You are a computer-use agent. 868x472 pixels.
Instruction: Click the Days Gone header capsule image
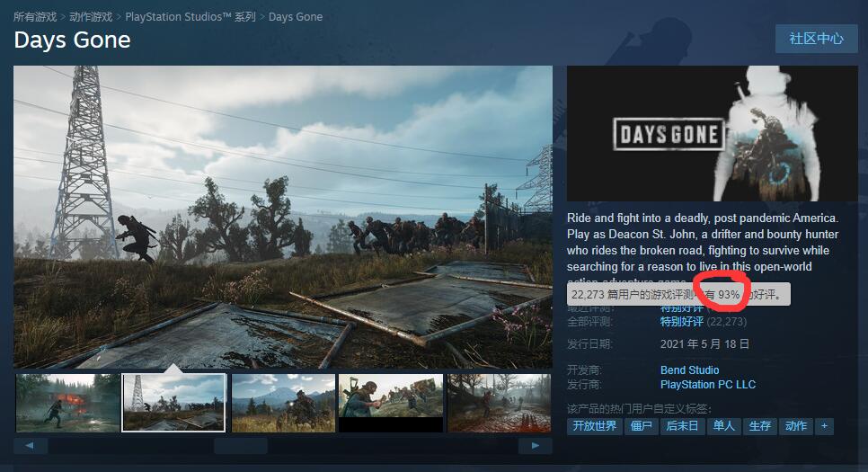coord(713,134)
